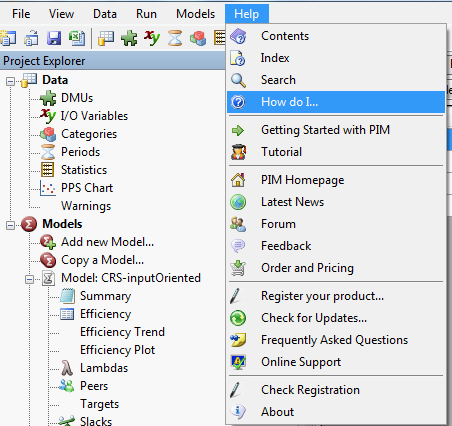Click the Categories cubes toolbar icon

pos(198,38)
